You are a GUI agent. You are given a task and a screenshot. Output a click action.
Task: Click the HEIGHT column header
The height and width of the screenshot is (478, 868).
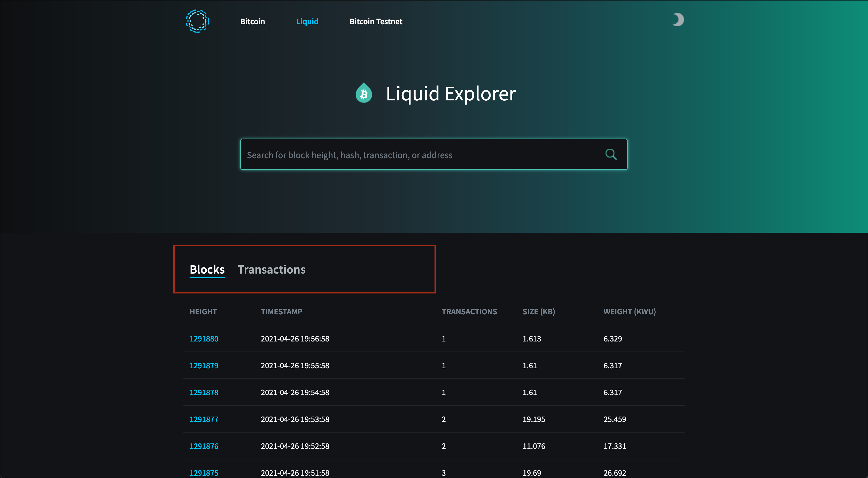click(x=203, y=311)
